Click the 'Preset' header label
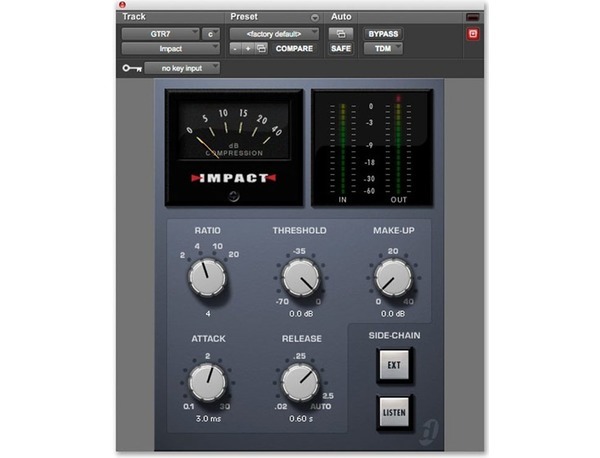Image resolution: width=600 pixels, height=458 pixels. point(244,17)
